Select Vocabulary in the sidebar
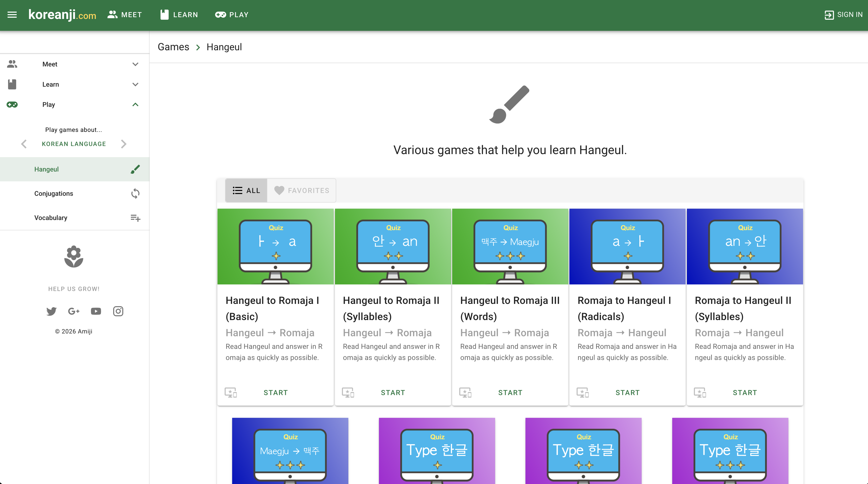The height and width of the screenshot is (484, 868). (75, 218)
